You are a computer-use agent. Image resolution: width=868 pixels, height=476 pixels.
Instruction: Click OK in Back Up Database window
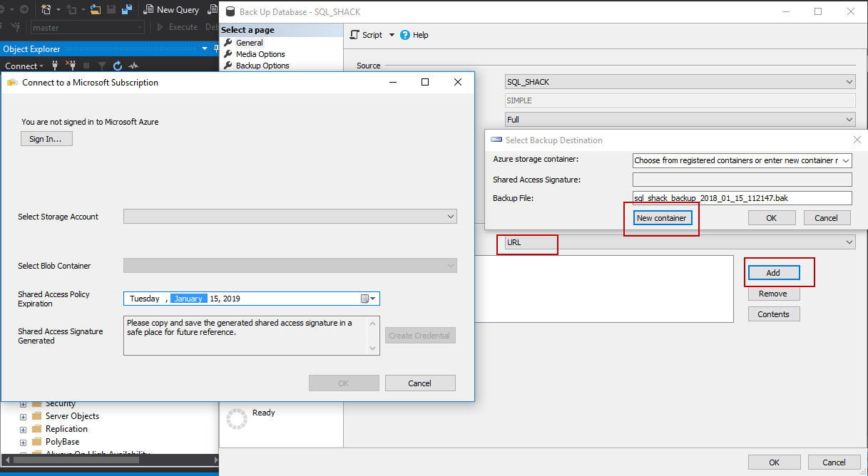click(775, 462)
